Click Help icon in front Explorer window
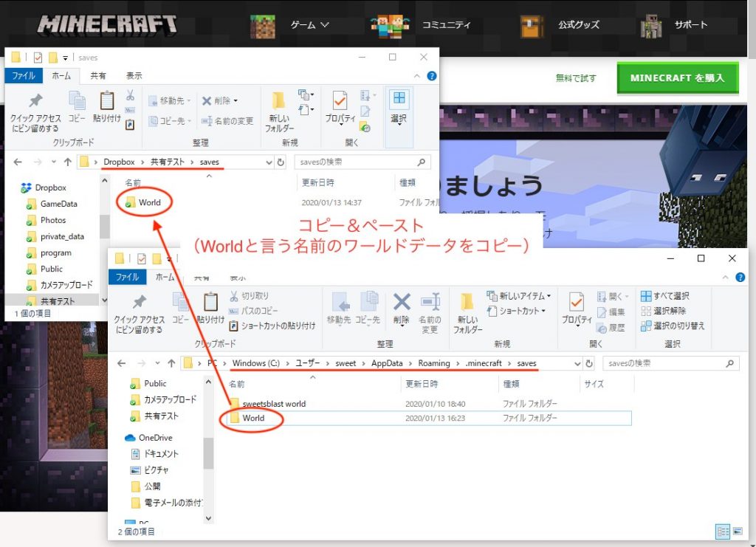The image size is (756, 547). pos(740,277)
